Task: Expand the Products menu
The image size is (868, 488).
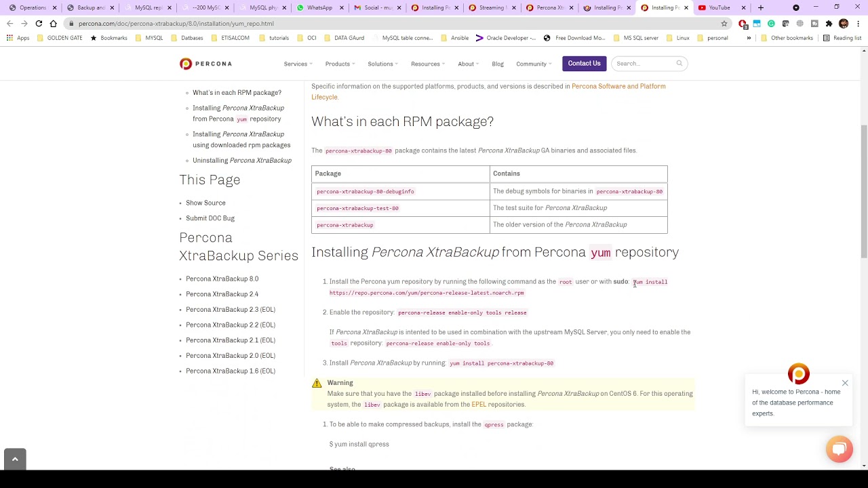Action: 340,64
